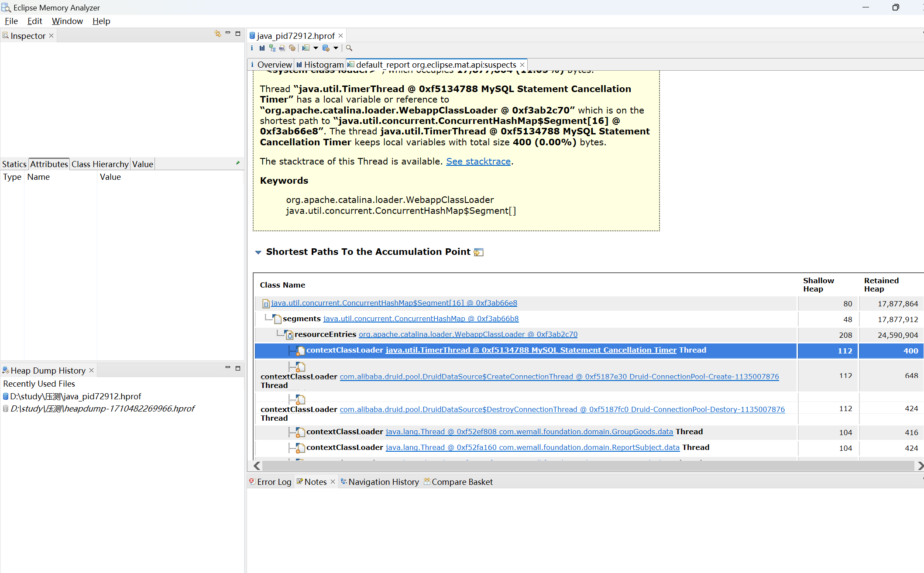Viewport: 924px width, 573px height.
Task: Click the Open Query Browser icon
Action: click(326, 48)
